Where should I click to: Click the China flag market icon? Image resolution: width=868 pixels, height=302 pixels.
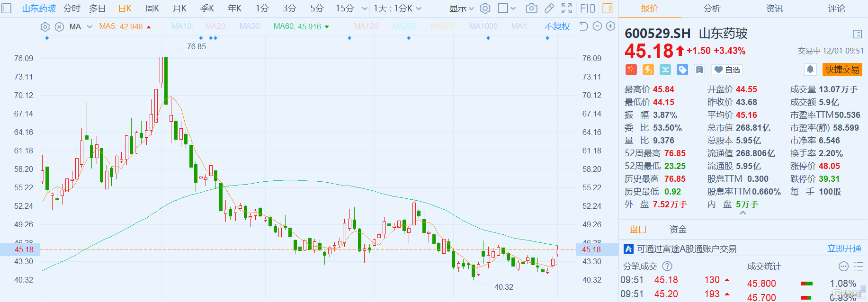(x=631, y=70)
